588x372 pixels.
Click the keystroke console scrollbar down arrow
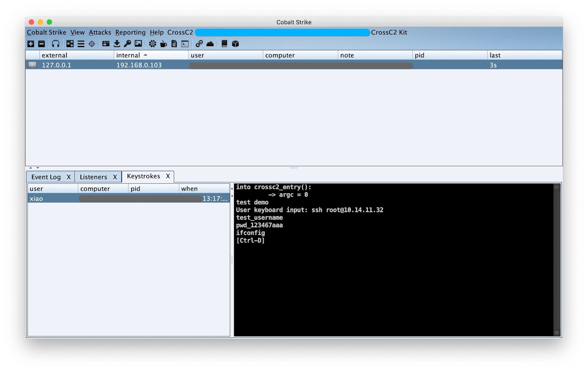pos(557,333)
